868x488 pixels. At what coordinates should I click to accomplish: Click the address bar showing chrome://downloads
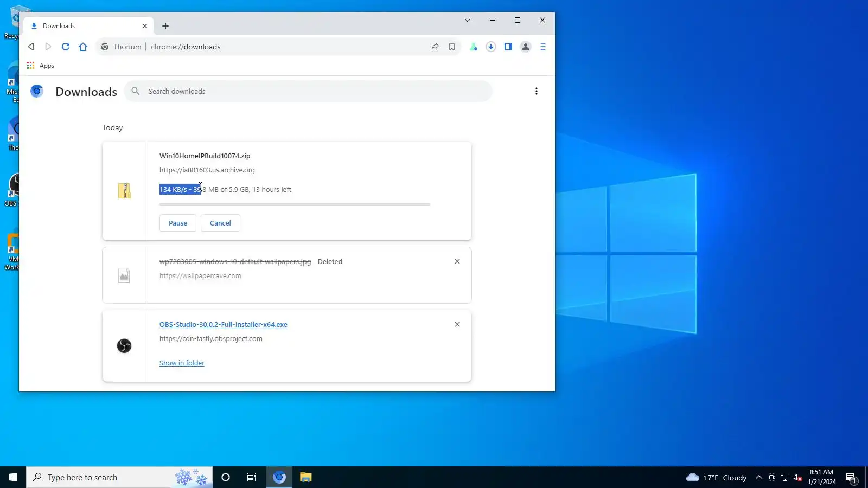click(278, 47)
